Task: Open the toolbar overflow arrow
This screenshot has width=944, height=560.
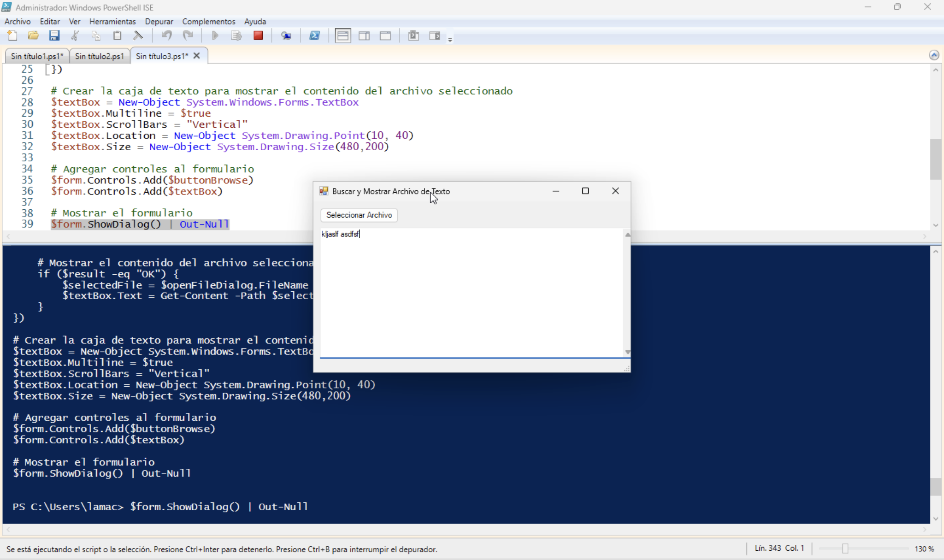Action: (449, 39)
